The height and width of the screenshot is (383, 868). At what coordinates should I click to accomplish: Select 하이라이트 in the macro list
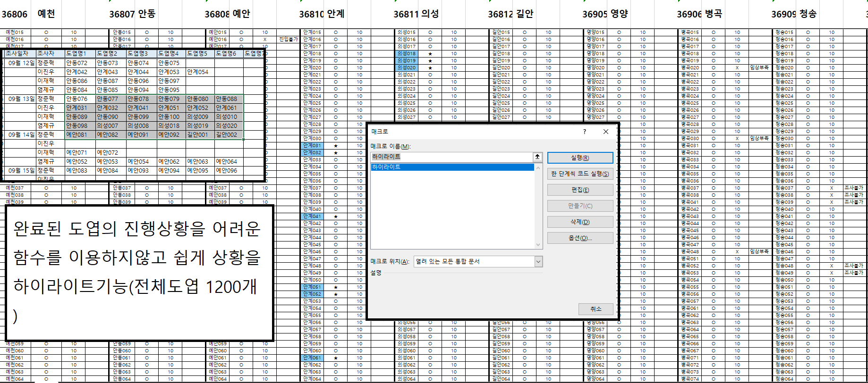click(452, 167)
